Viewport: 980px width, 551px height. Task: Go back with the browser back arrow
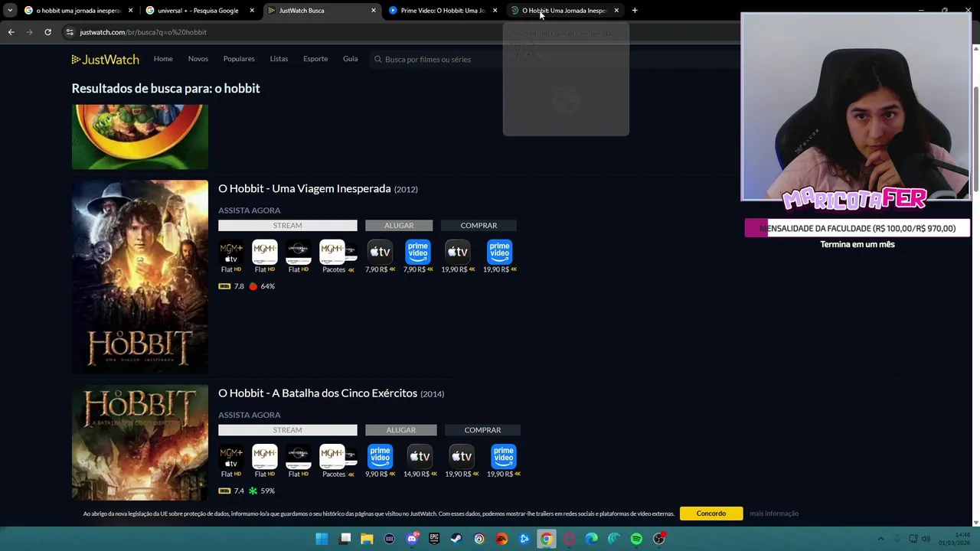[11, 32]
